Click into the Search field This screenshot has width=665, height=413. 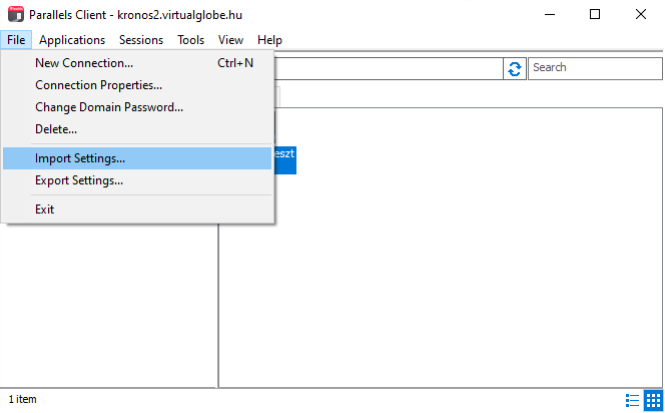click(x=594, y=68)
